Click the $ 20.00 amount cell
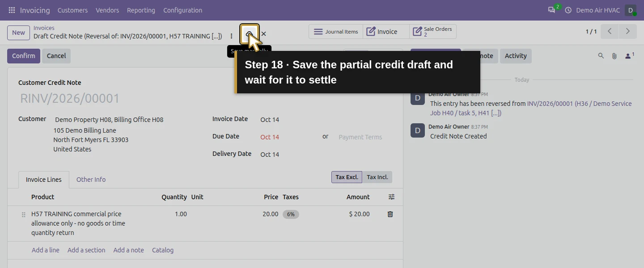The height and width of the screenshot is (268, 644). pyautogui.click(x=359, y=214)
